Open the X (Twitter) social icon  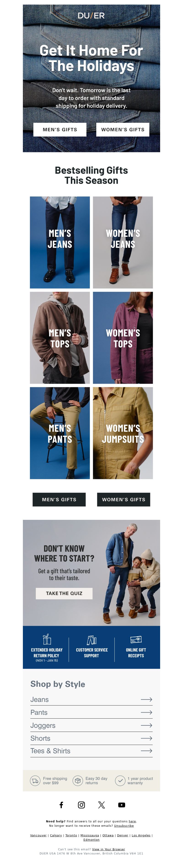coord(102,805)
